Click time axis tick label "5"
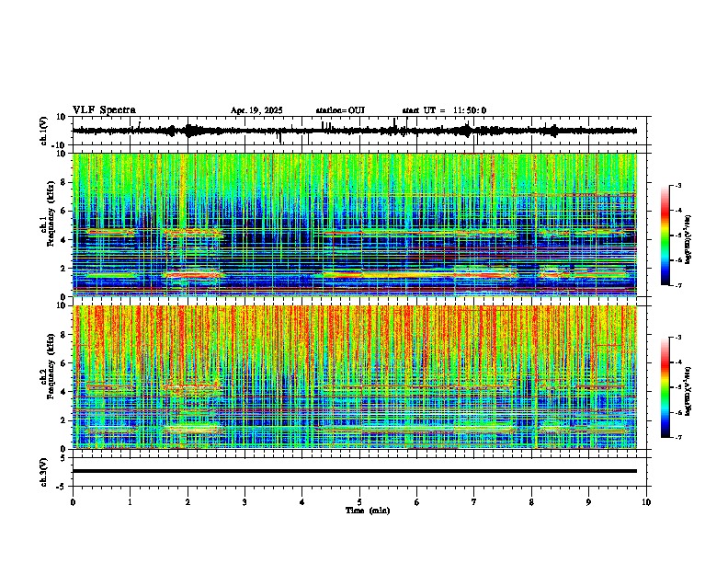The image size is (728, 563). point(359,502)
